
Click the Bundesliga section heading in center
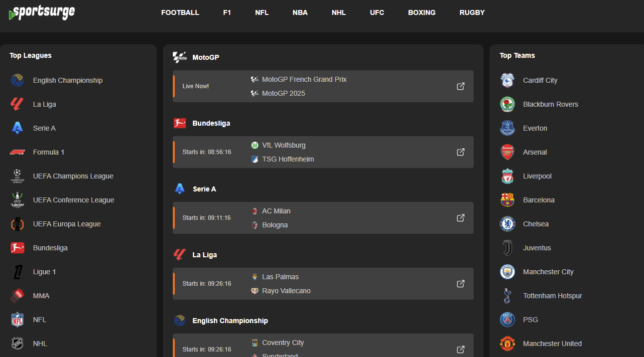pyautogui.click(x=211, y=123)
